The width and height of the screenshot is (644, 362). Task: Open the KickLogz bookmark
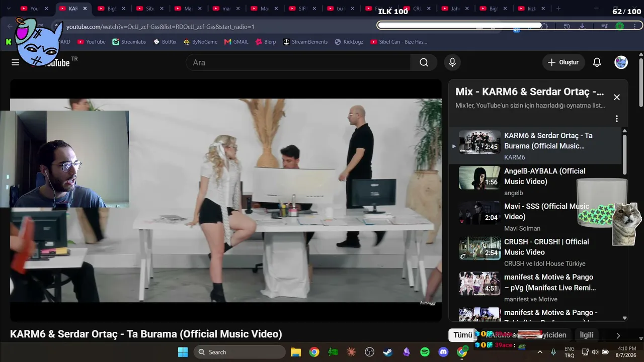pyautogui.click(x=349, y=42)
